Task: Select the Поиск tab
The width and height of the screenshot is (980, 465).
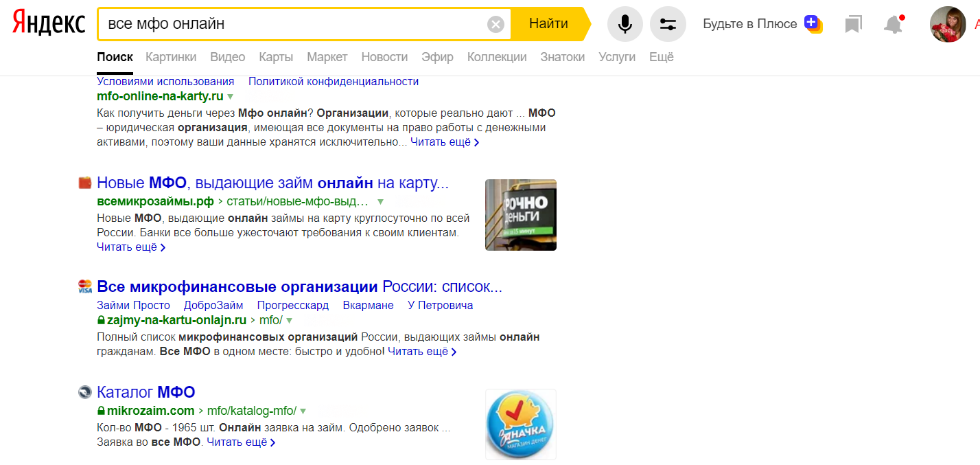Action: (x=115, y=57)
